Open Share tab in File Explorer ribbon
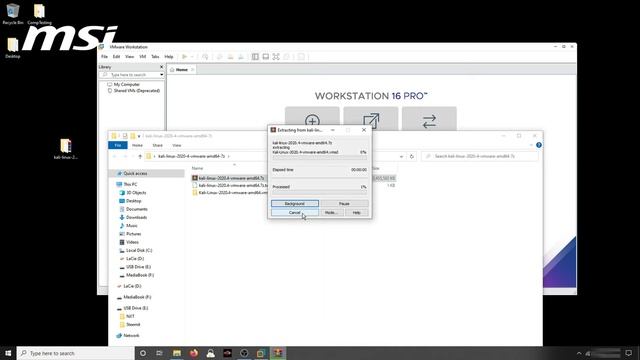The width and height of the screenshot is (640, 360). pos(158,145)
